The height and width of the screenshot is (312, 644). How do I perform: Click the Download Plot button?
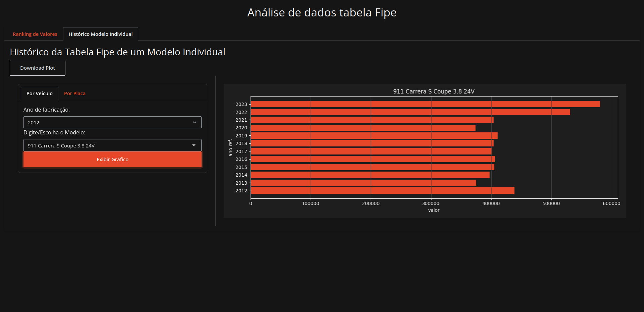38,68
